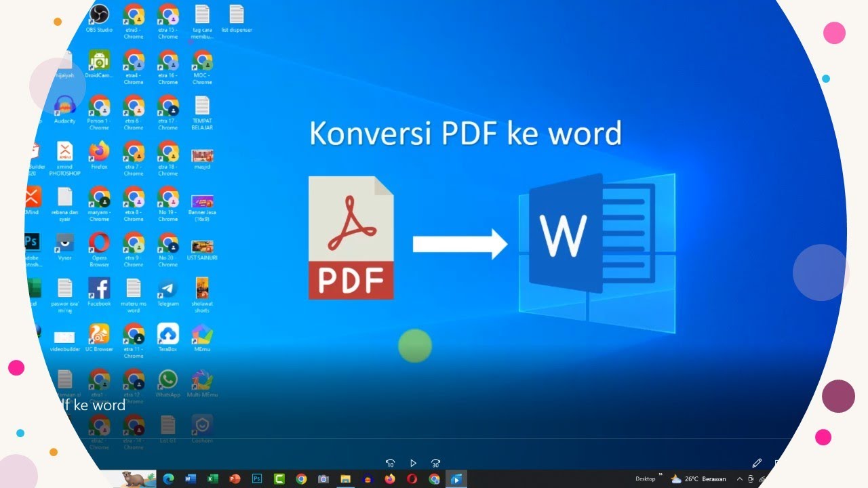Image resolution: width=868 pixels, height=488 pixels.
Task: Switch to the active Movies & TV taskbar app
Action: tap(456, 479)
